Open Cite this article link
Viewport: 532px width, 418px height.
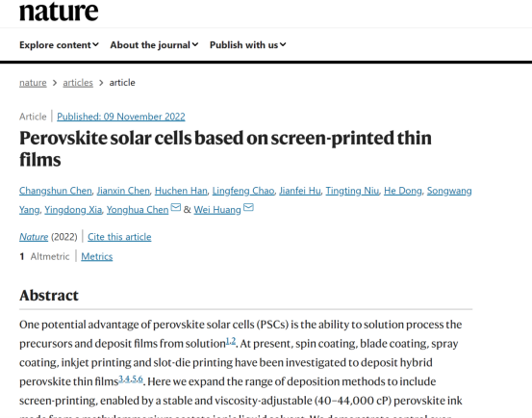(119, 237)
